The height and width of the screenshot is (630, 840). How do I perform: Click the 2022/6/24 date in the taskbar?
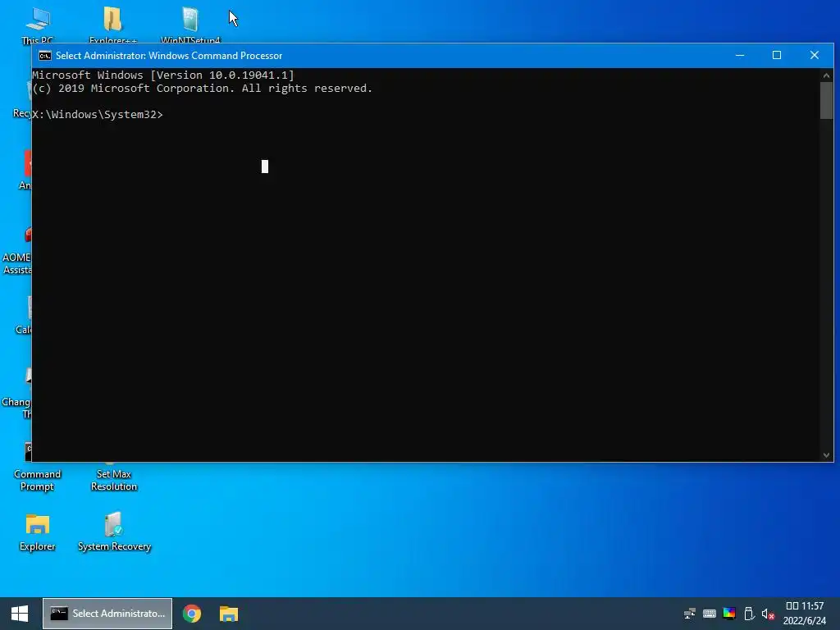tap(805, 621)
